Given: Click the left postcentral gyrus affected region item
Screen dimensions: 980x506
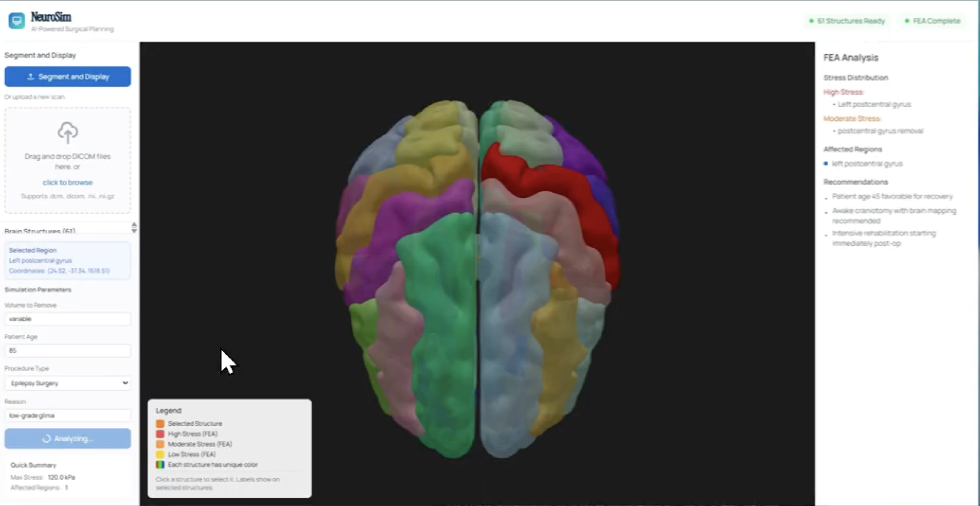Looking at the screenshot, I should tap(867, 164).
